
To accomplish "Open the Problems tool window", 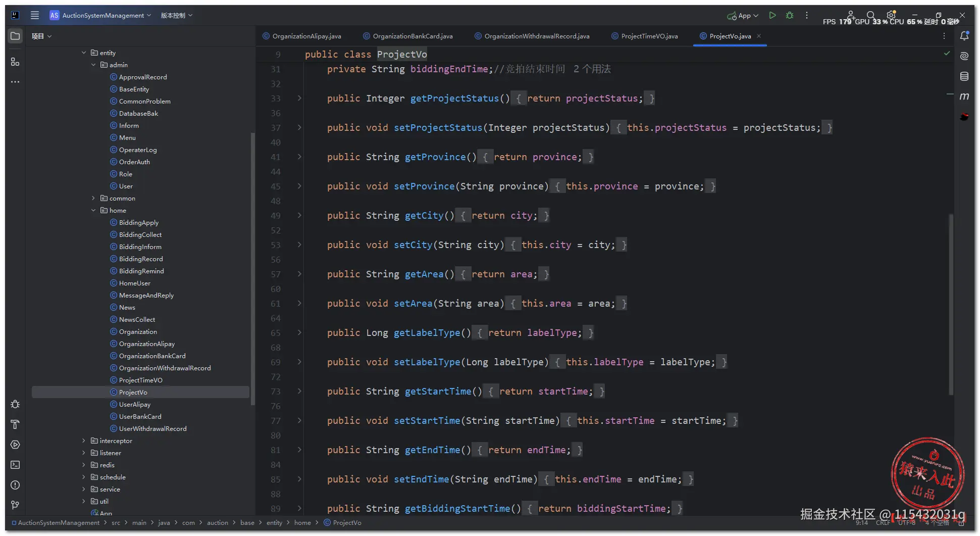I will pyautogui.click(x=15, y=485).
